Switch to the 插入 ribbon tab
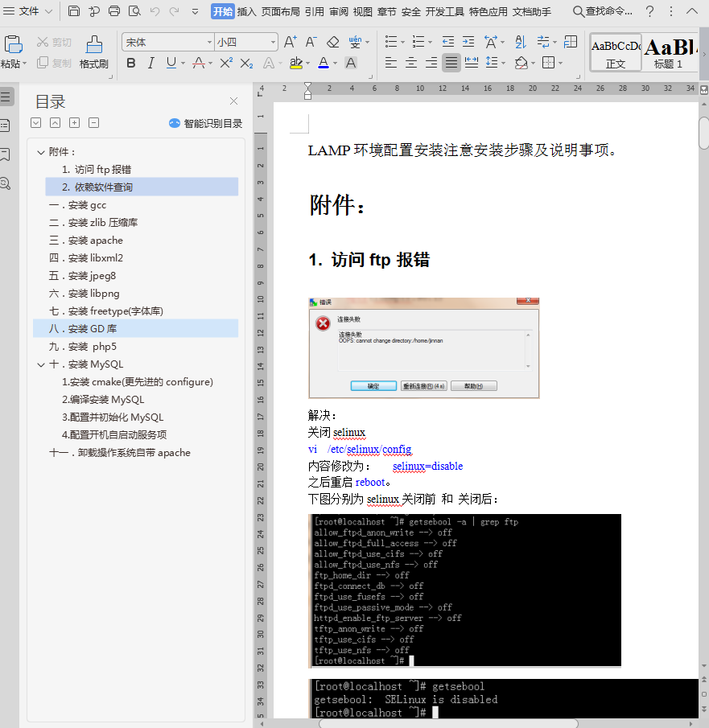The height and width of the screenshot is (728, 709). [246, 11]
